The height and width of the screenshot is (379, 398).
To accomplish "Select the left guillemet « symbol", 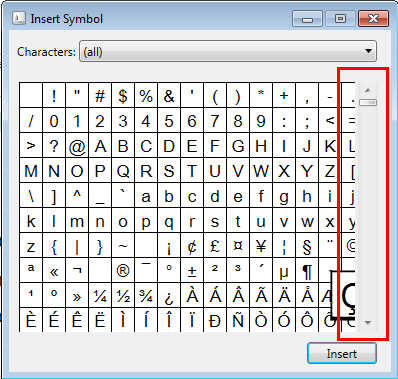I will (54, 271).
